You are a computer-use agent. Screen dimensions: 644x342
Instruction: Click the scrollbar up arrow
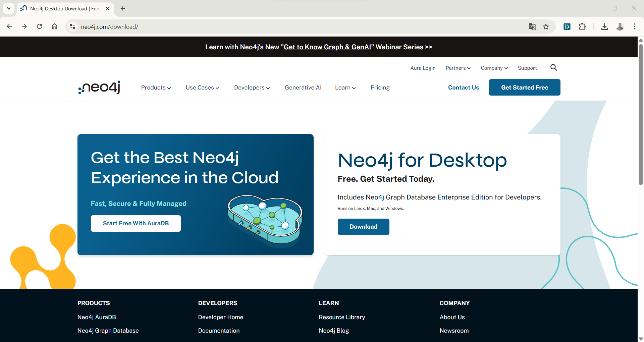(x=641, y=40)
